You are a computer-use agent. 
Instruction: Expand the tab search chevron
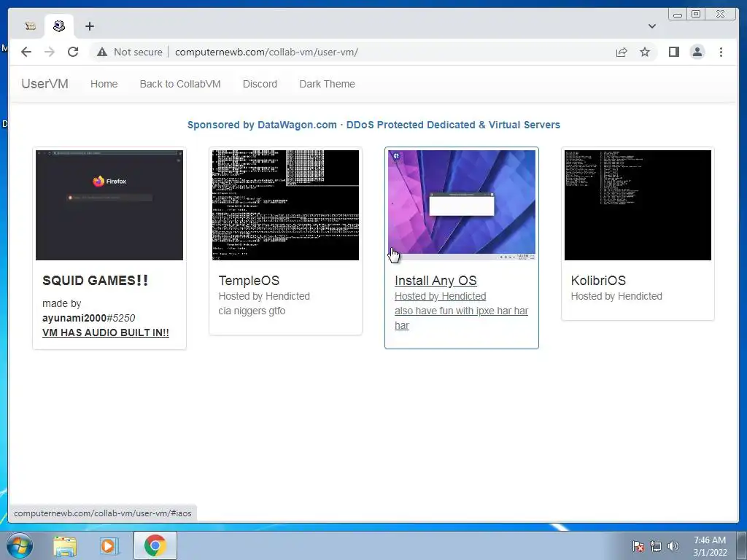coord(652,26)
